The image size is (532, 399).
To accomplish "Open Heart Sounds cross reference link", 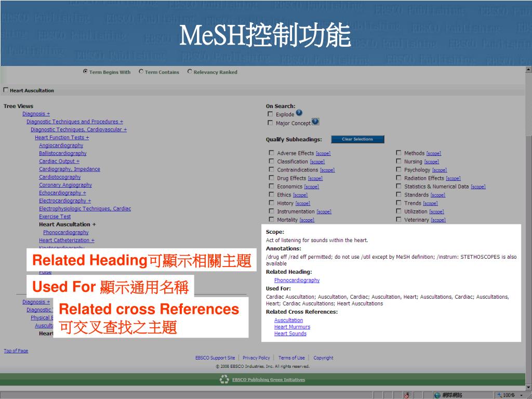I will (x=290, y=334).
